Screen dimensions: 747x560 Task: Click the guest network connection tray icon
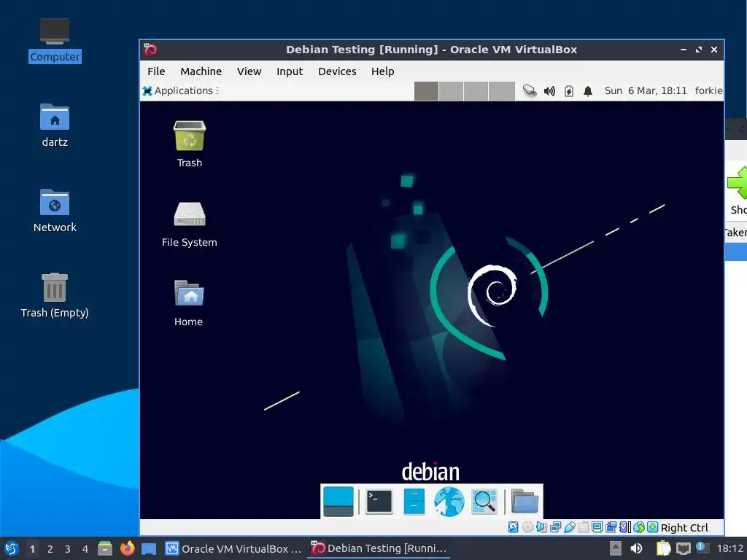coord(530,90)
